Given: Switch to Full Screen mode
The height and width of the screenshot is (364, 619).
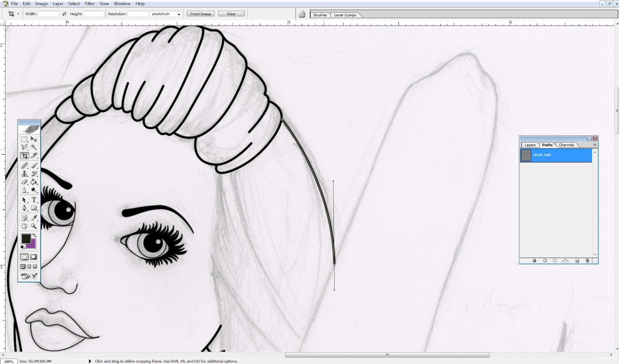Looking at the screenshot, I should tap(35, 266).
